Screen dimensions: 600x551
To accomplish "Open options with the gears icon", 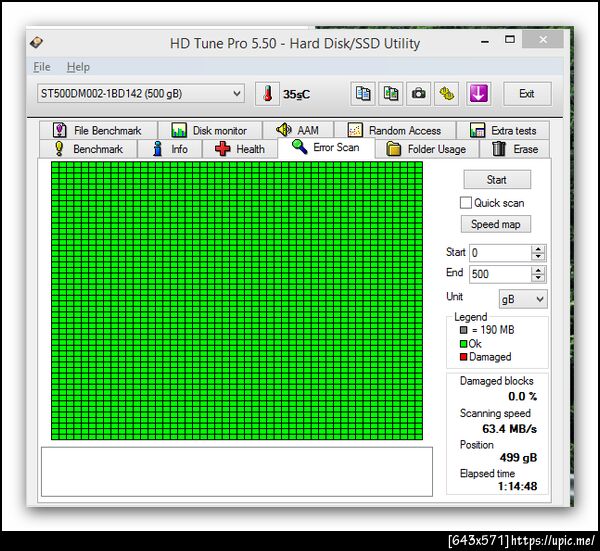I will [447, 94].
